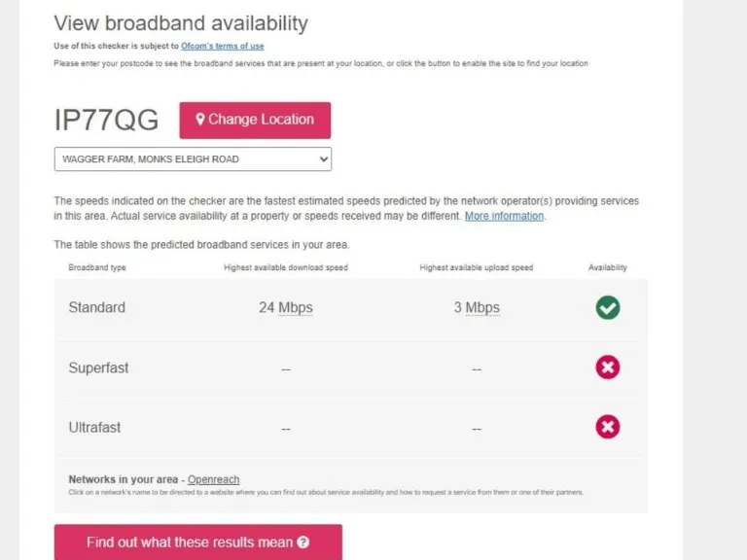Select the Ultrafast broadband type row label

pyautogui.click(x=94, y=427)
